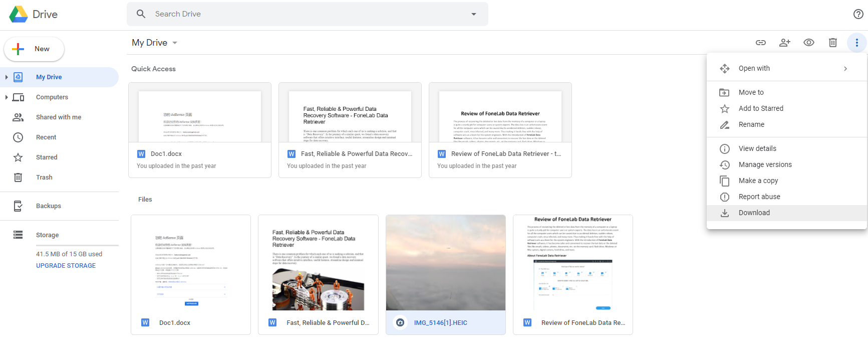Click the New button
Viewport: 868px width, 344px height.
click(34, 49)
